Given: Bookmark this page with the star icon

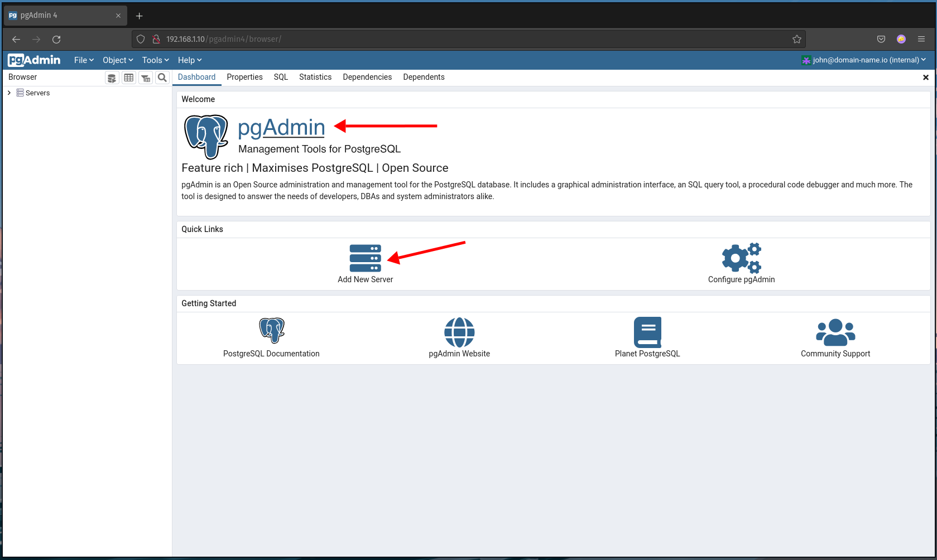Looking at the screenshot, I should click(x=797, y=39).
